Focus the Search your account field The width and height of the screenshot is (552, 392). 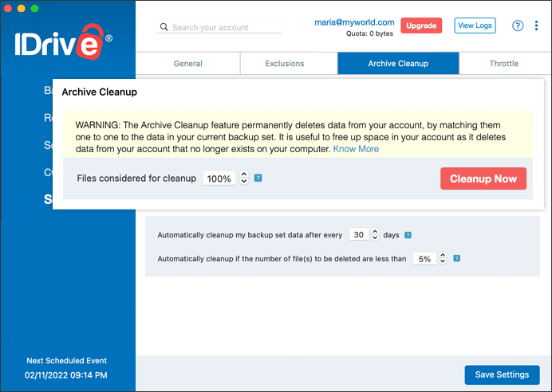point(219,27)
